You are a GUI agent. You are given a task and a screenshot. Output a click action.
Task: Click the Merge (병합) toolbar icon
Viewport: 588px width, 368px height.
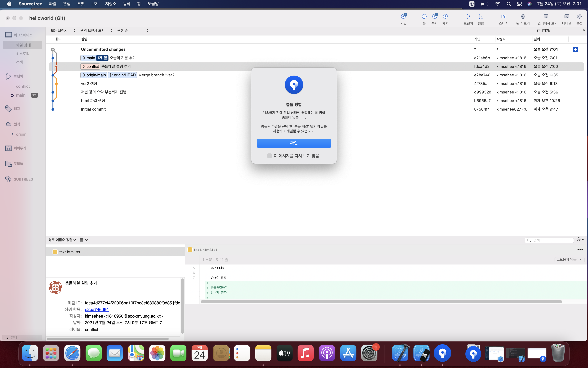click(x=481, y=17)
